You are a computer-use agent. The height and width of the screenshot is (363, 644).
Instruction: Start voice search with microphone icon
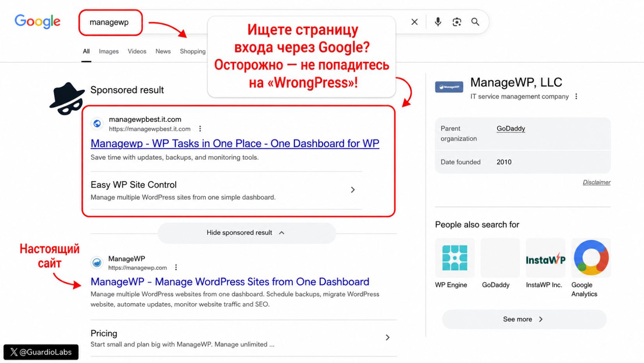click(438, 22)
